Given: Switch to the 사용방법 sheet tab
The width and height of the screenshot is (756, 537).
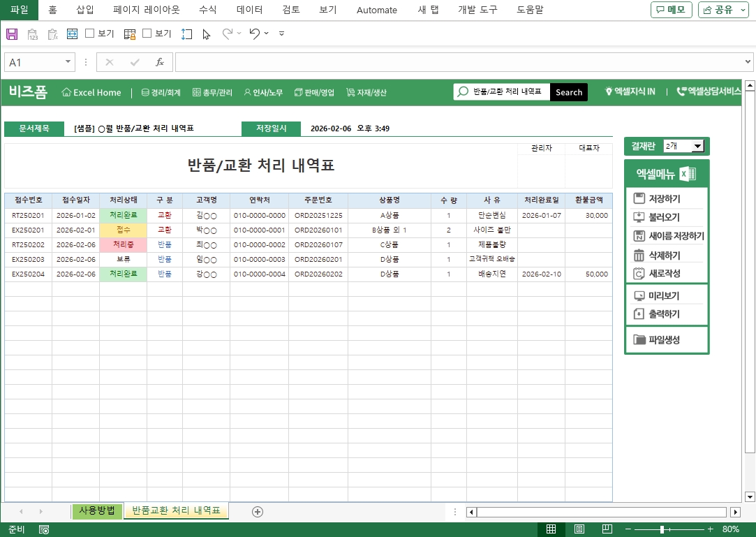Looking at the screenshot, I should pos(97,511).
